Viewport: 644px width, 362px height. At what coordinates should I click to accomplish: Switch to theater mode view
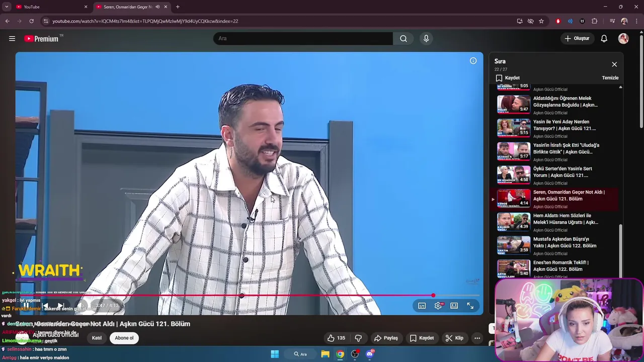454,306
